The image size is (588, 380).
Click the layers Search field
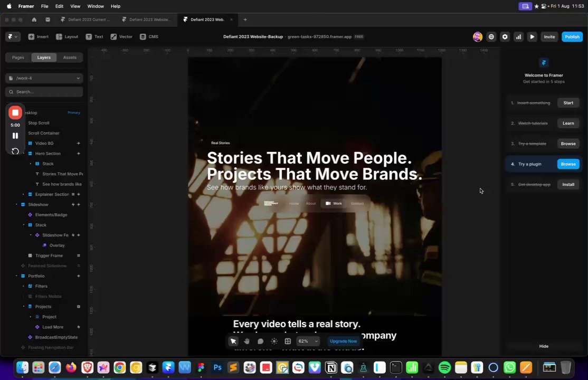[x=44, y=91]
